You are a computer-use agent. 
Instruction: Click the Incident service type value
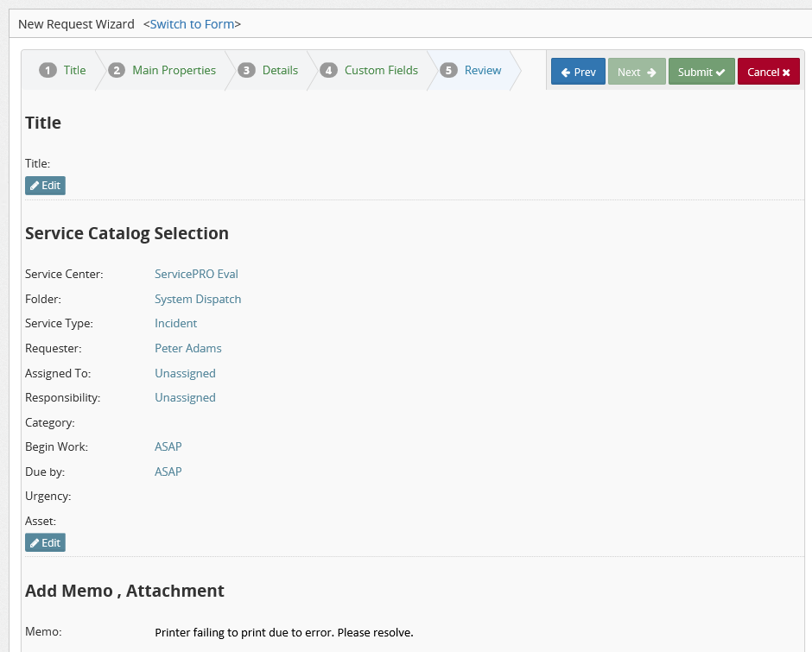(175, 323)
